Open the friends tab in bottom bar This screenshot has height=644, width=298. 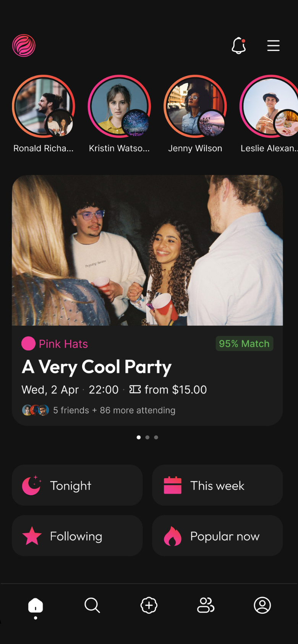click(206, 605)
